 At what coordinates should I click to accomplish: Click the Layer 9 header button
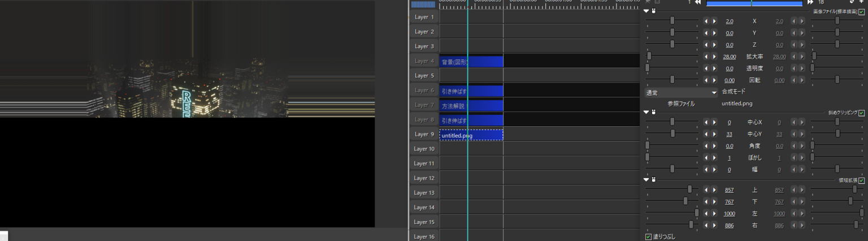pyautogui.click(x=424, y=135)
